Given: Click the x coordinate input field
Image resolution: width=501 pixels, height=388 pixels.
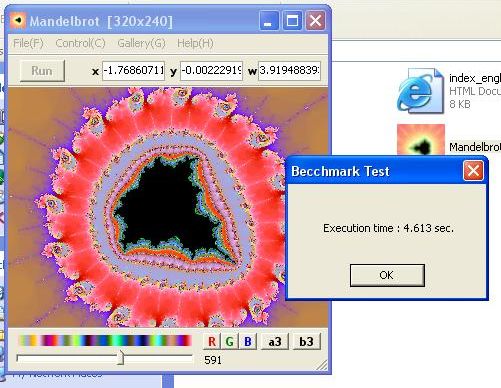Looking at the screenshot, I should pyautogui.click(x=133, y=71).
